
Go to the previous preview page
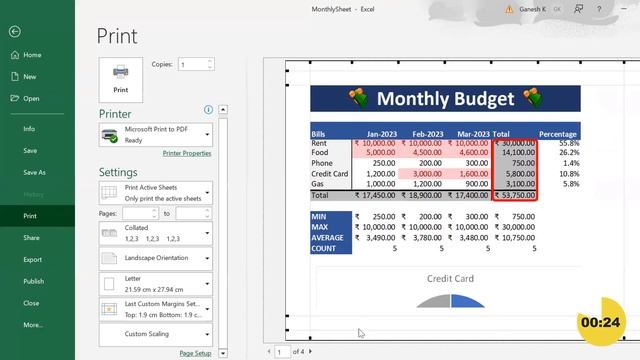coord(269,351)
